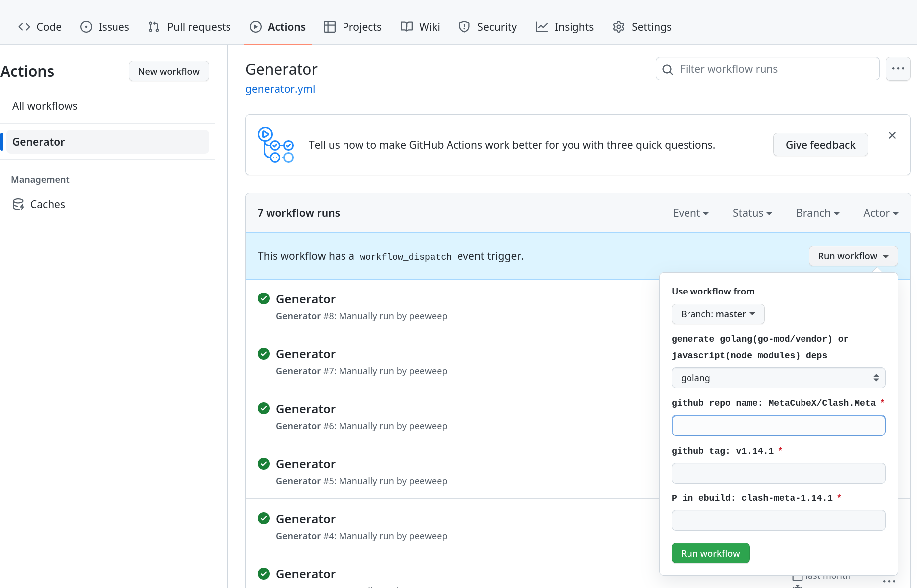This screenshot has height=588, width=917.
Task: Toggle the Run workflow dropdown button
Action: [853, 256]
